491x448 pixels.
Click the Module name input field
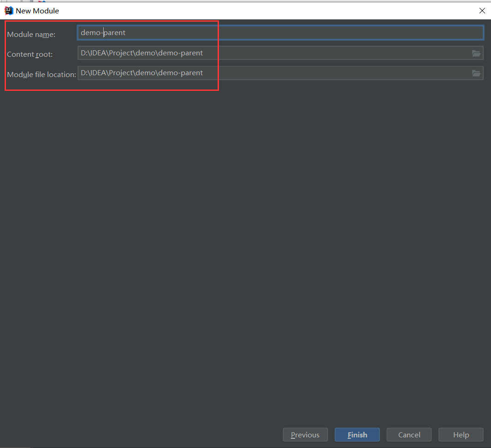(x=280, y=33)
